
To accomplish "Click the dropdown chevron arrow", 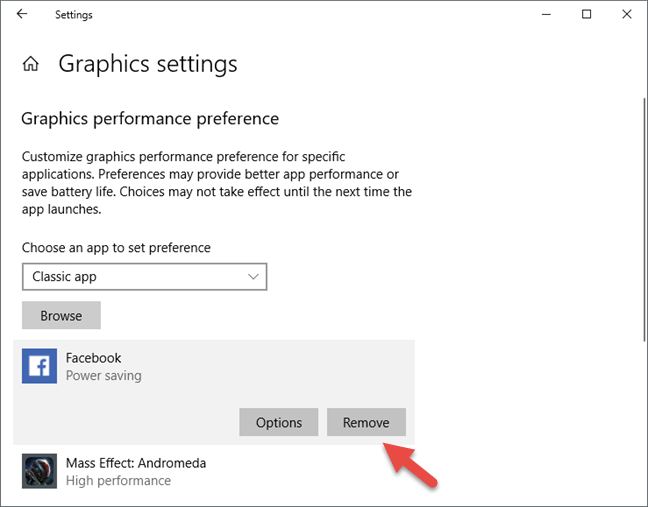I will pos(253,276).
